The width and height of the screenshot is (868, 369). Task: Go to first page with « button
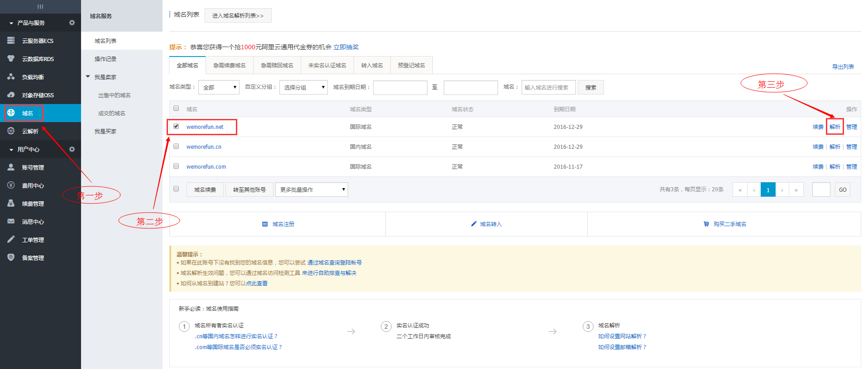click(740, 189)
